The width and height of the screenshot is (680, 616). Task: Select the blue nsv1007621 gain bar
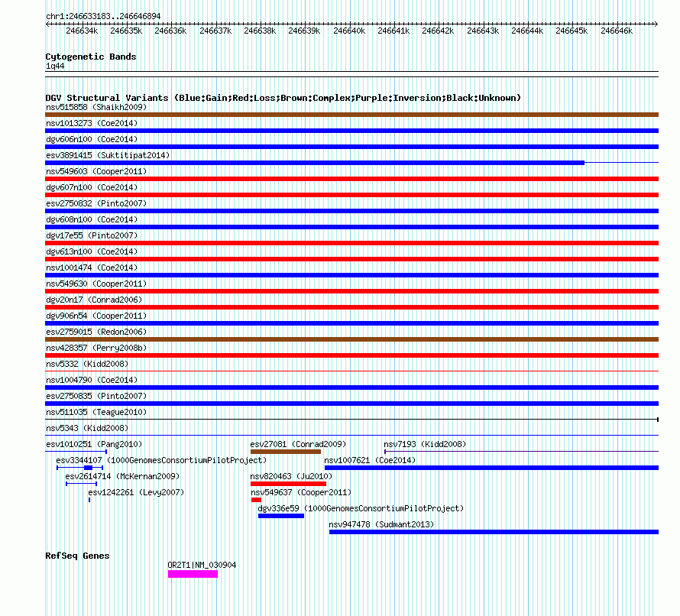492,468
